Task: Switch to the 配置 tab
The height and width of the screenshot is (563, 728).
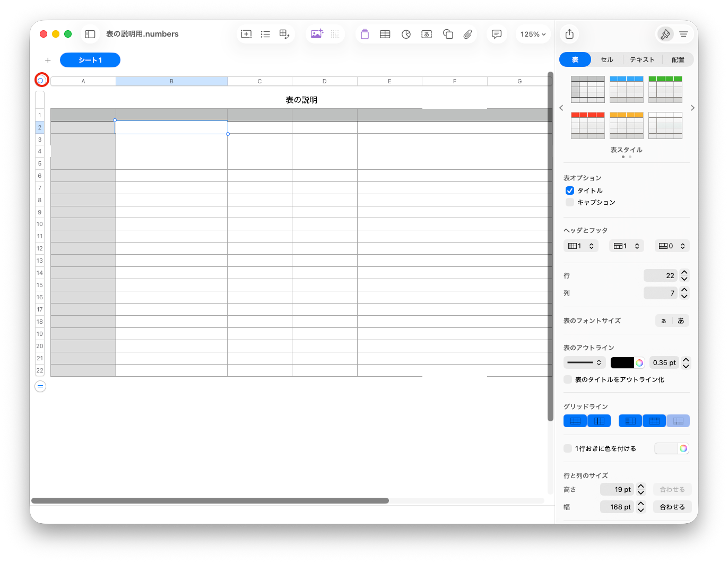Action: [x=678, y=59]
